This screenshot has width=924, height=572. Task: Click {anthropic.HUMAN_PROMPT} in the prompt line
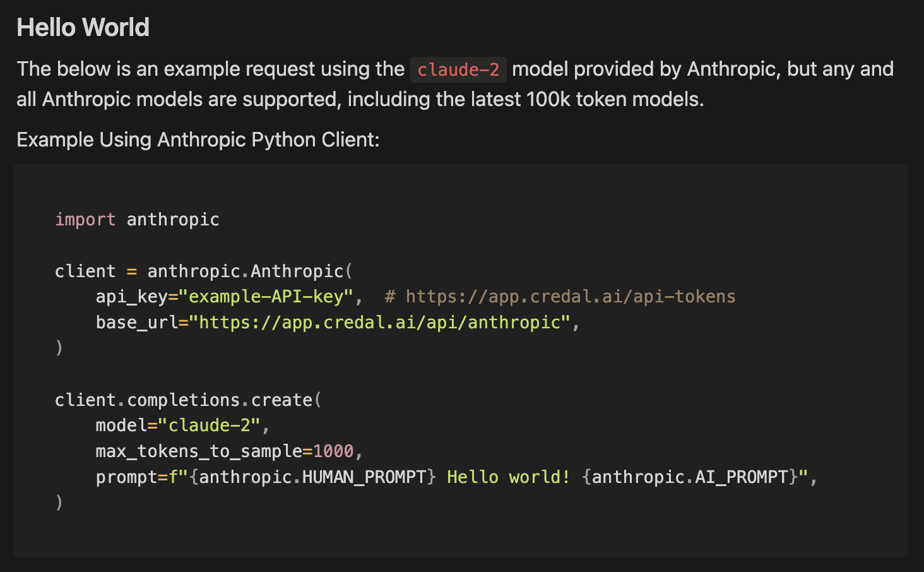[x=312, y=477]
